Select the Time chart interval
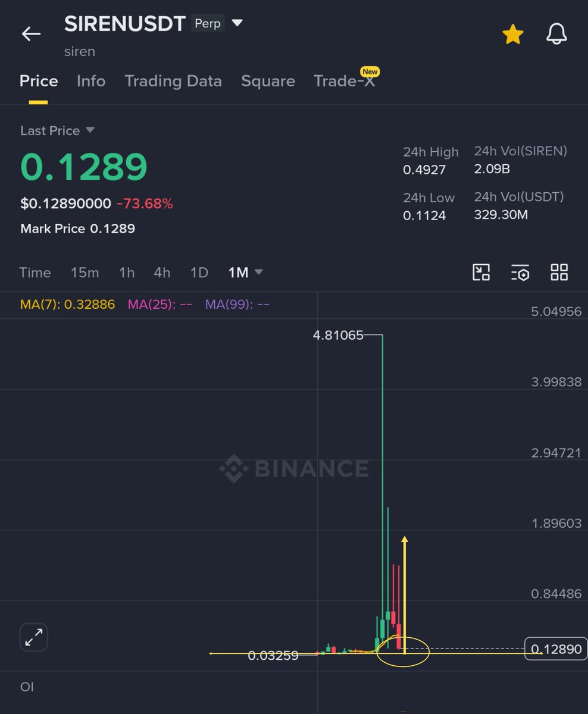Screen dimensions: 588x714 tap(35, 273)
